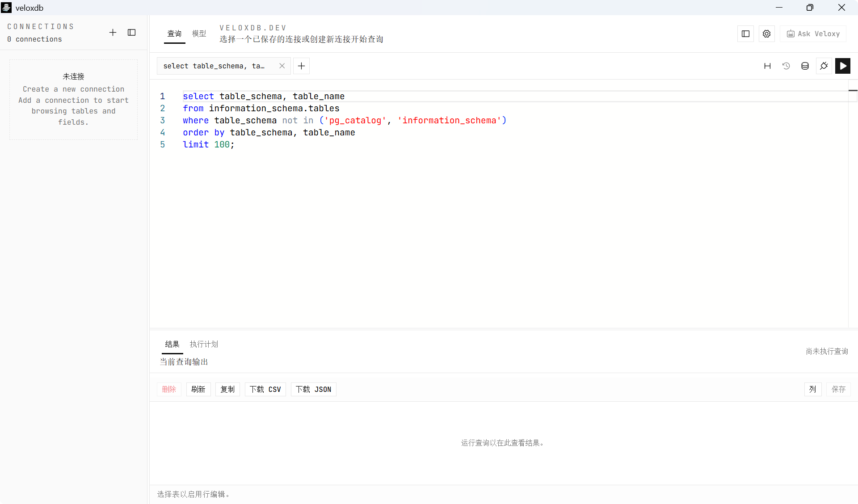Run the query with play button
Screen dimensions: 858x504
tap(843, 66)
